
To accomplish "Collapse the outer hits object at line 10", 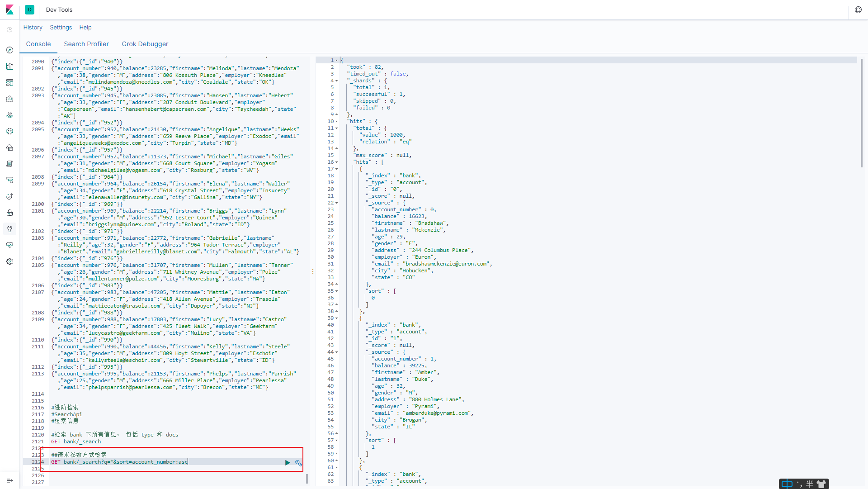I will [x=337, y=121].
